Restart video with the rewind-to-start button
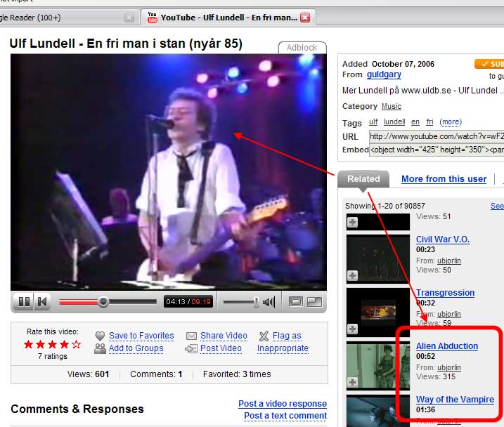The image size is (504, 427). click(42, 302)
